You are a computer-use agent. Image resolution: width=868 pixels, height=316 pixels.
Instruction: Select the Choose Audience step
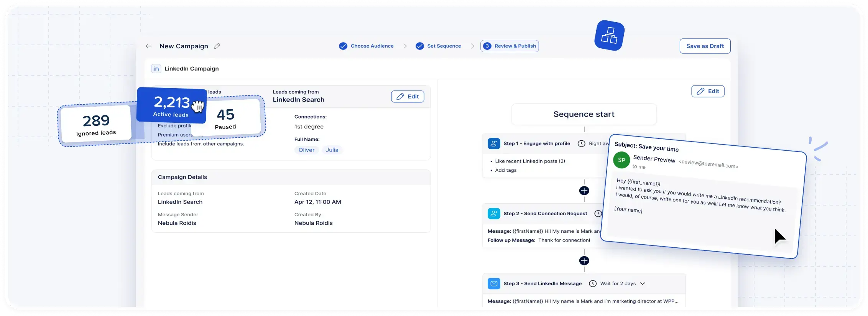(x=372, y=46)
